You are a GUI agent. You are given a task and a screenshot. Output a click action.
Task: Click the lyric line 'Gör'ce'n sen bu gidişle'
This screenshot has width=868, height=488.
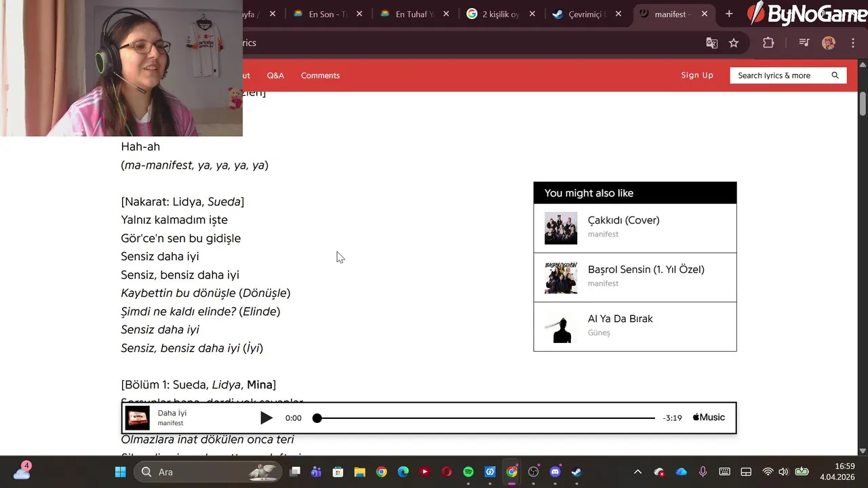(x=181, y=238)
